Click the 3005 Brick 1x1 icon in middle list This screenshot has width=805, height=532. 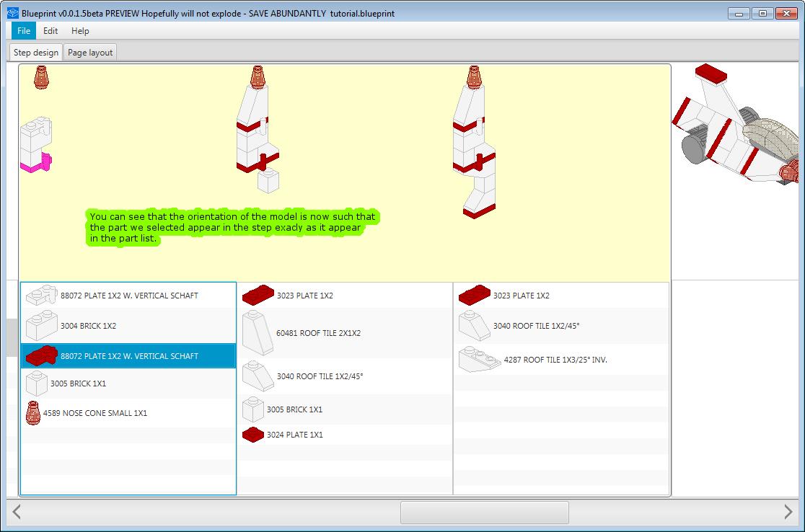tap(253, 409)
